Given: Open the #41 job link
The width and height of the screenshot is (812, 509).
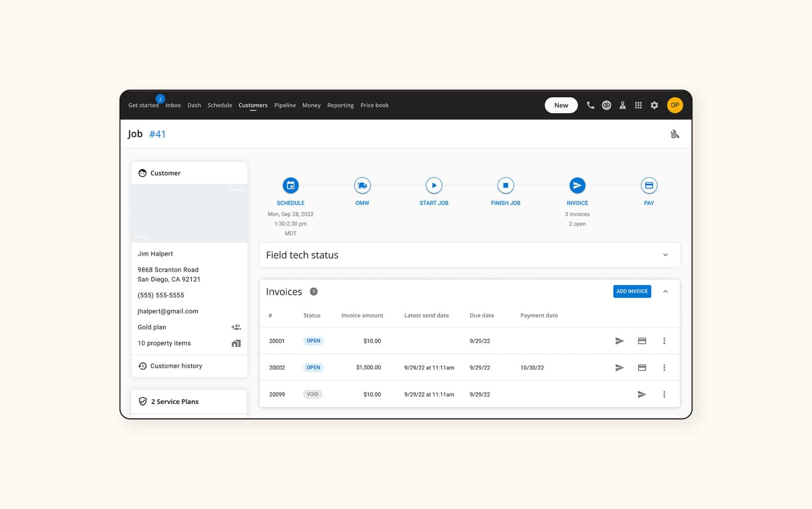Looking at the screenshot, I should pyautogui.click(x=157, y=134).
